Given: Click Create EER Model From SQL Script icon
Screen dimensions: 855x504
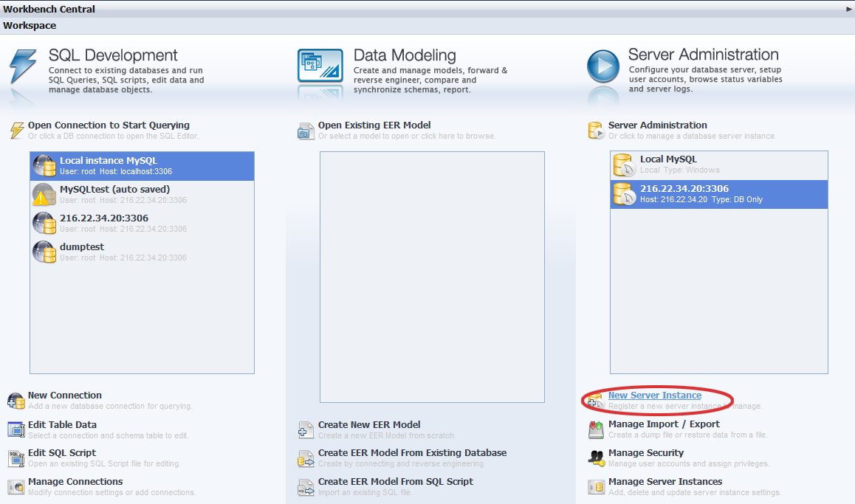Looking at the screenshot, I should [x=306, y=487].
